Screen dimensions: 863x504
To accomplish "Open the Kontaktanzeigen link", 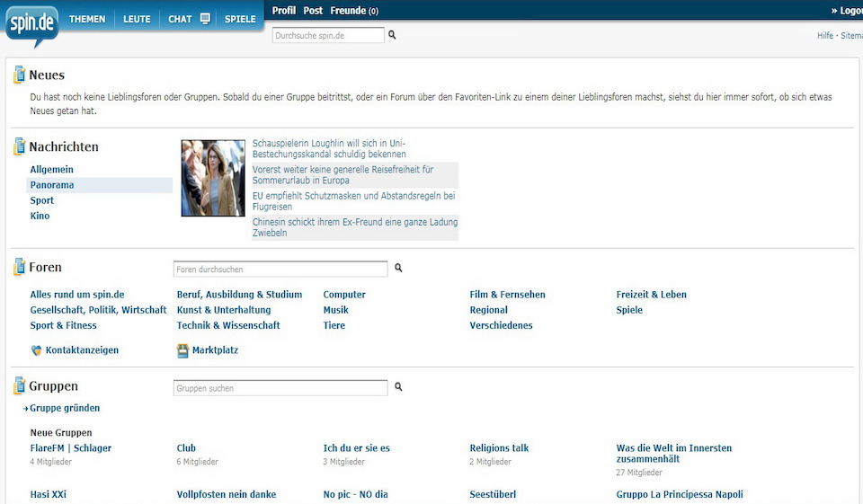I will [x=82, y=350].
